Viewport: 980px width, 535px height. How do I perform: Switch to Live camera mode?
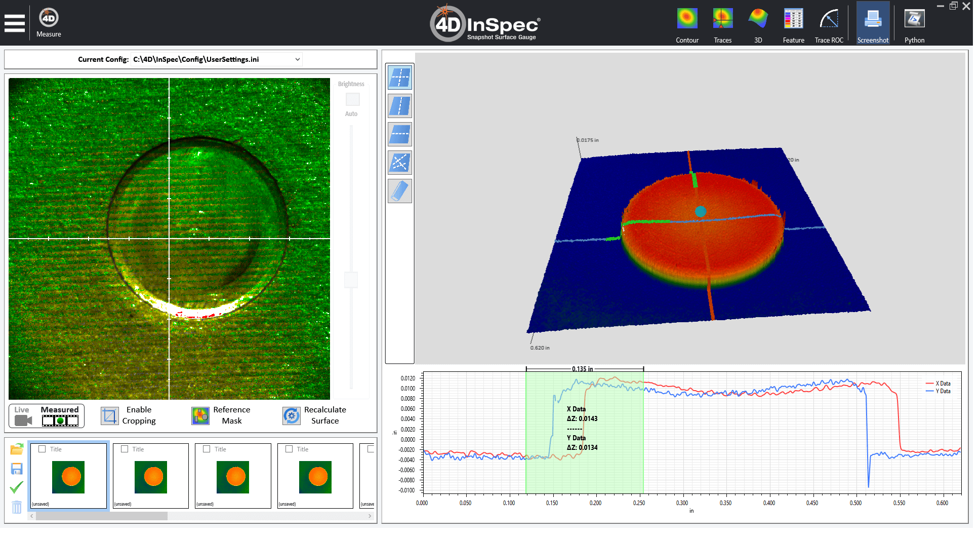click(x=23, y=416)
